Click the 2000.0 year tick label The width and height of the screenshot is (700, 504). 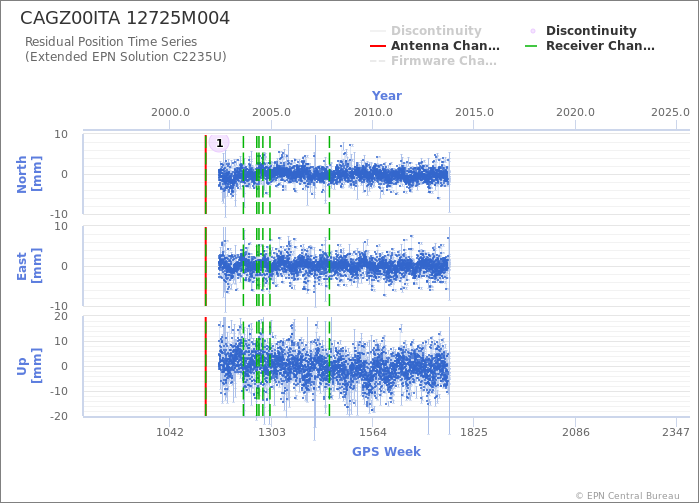tap(170, 112)
